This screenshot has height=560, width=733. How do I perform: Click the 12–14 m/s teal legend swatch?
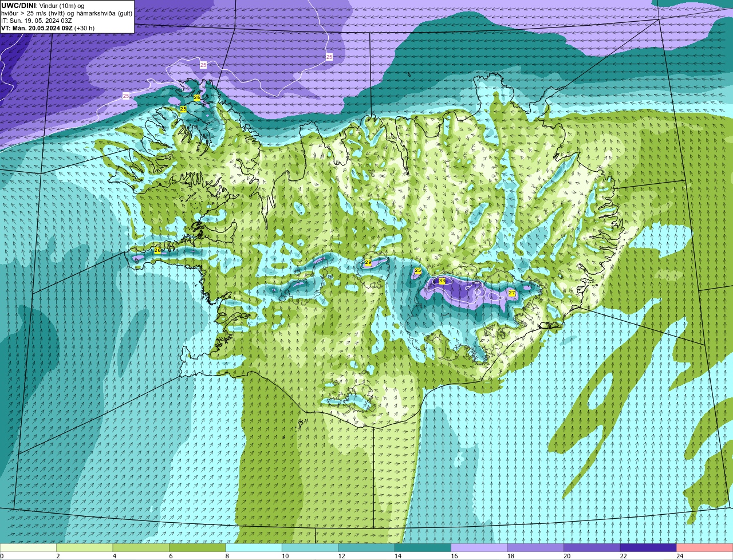pyautogui.click(x=366, y=548)
